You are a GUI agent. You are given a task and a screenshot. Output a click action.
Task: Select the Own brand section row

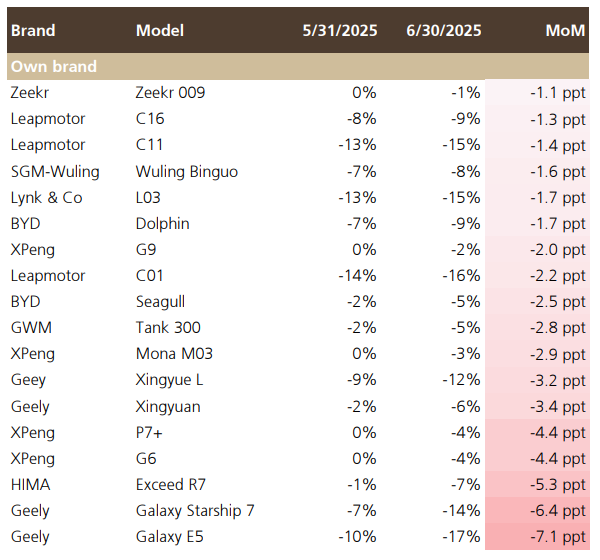pyautogui.click(x=54, y=67)
